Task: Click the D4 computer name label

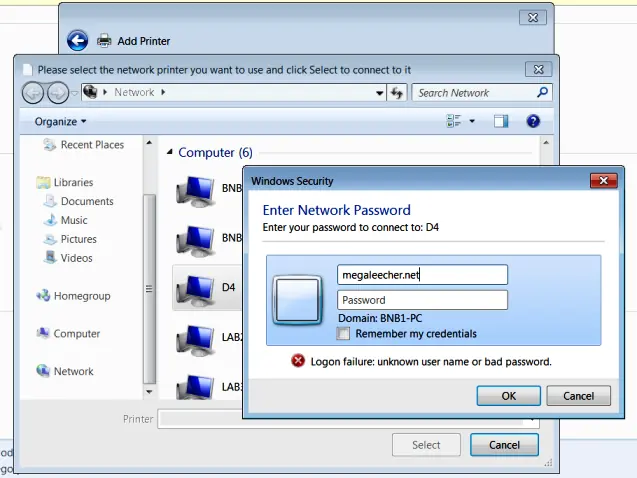Action: point(228,288)
